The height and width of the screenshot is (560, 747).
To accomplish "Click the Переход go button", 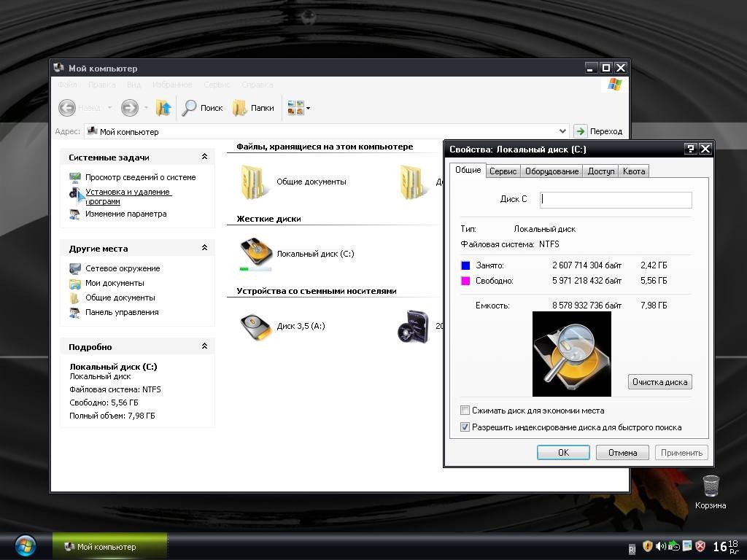I will click(x=598, y=131).
